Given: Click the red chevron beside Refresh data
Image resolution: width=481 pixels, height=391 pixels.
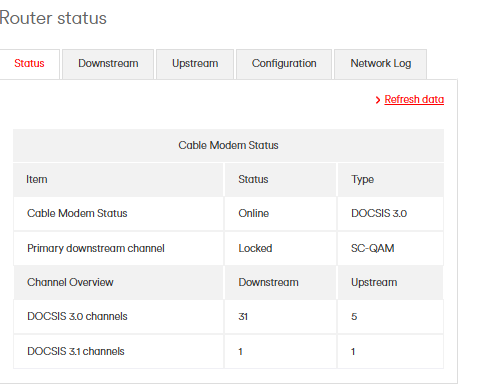Looking at the screenshot, I should 378,100.
